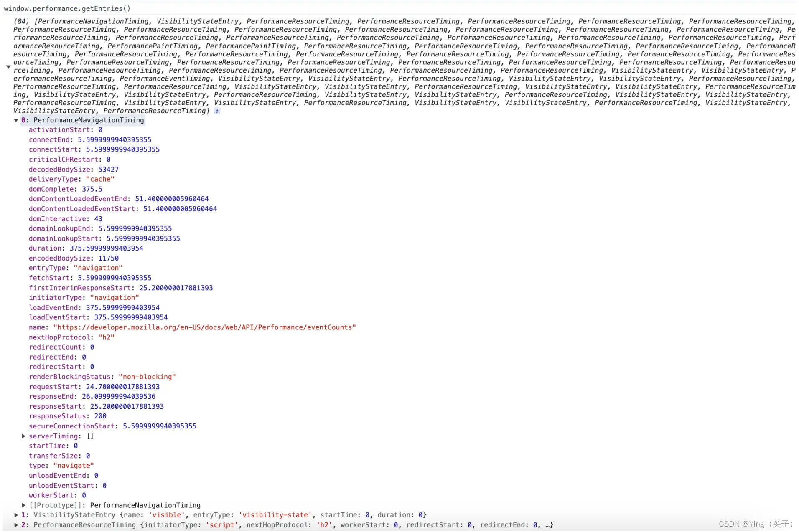799x532 pixels.
Task: Select the firstInterimResponseStart row
Action: pos(121,288)
